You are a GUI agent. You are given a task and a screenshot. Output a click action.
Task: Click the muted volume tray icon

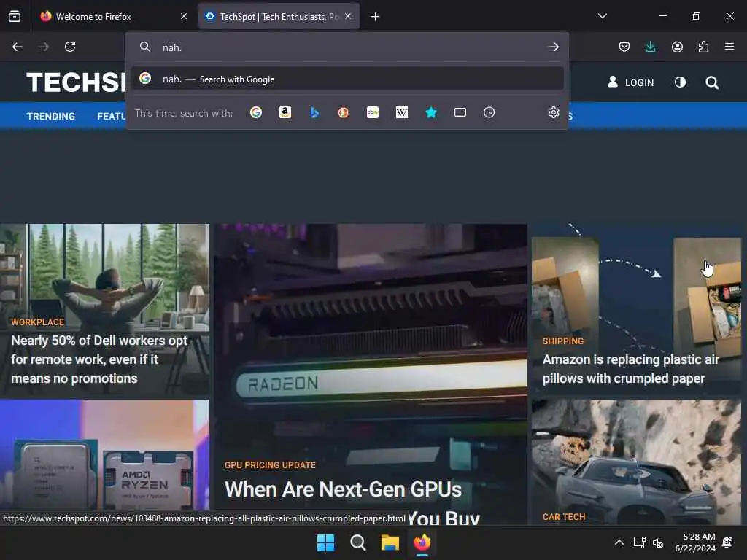pos(658,542)
